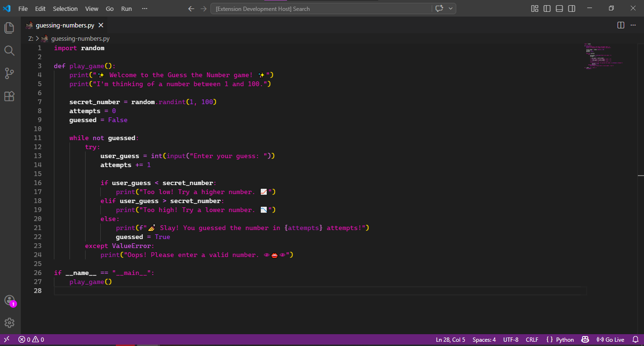Click empty line 28 in editor

tap(320, 291)
